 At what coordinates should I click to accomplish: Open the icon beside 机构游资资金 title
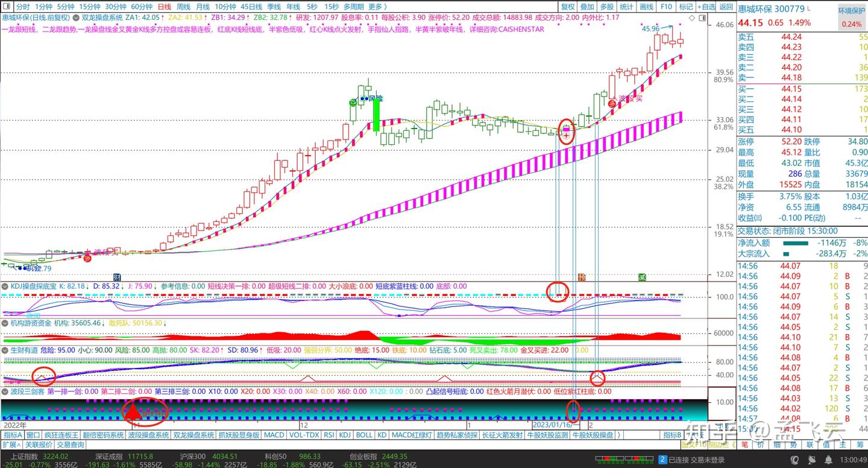(x=5, y=323)
